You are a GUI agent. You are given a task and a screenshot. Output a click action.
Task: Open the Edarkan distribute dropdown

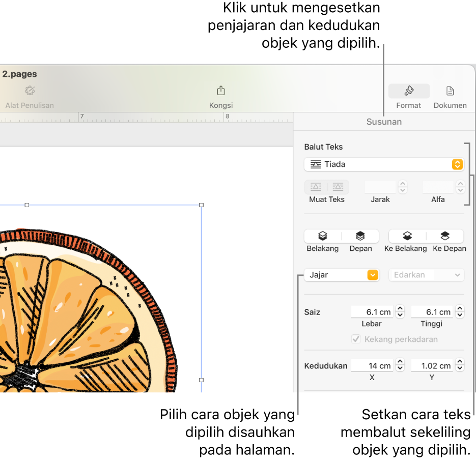(426, 275)
